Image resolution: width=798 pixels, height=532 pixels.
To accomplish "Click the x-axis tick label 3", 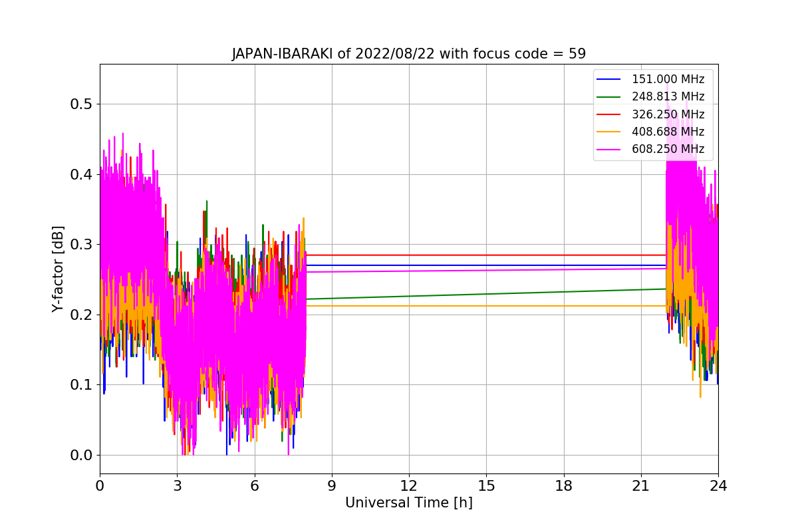I will pyautogui.click(x=177, y=485).
